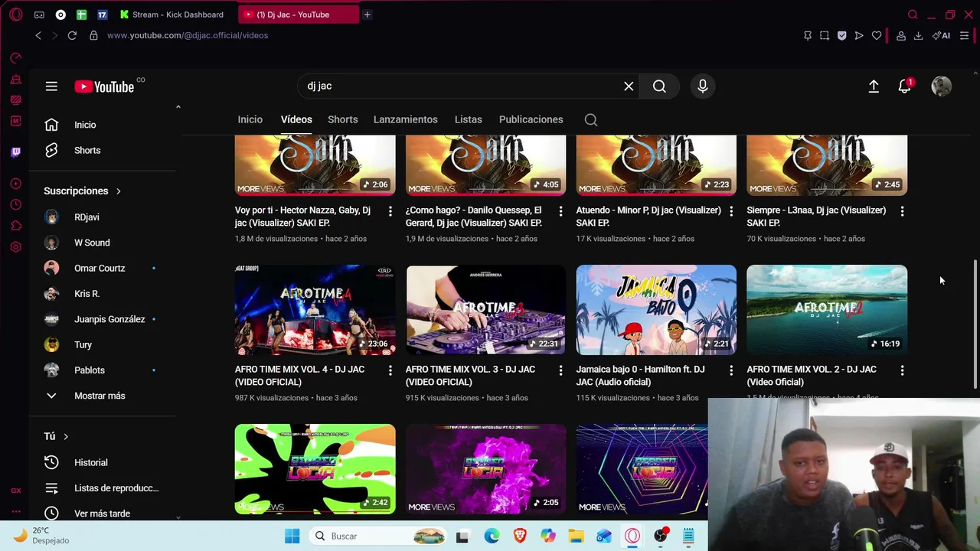Open a new browser tab

pos(367,15)
